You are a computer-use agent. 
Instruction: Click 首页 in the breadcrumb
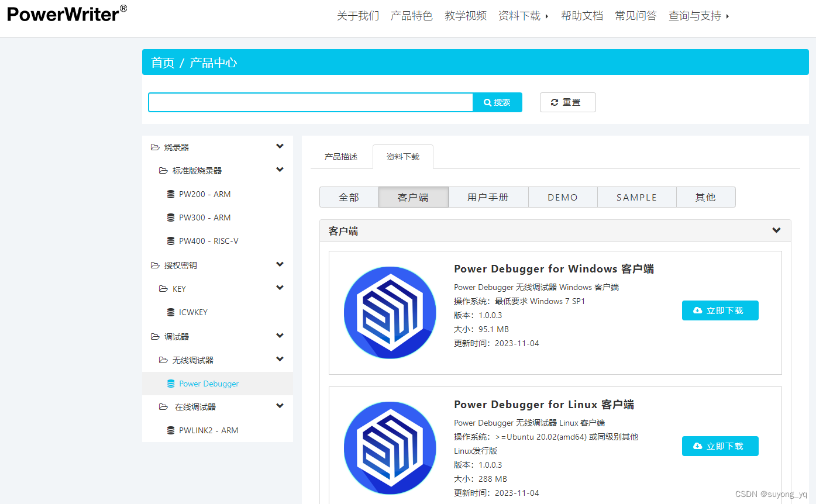[163, 63]
